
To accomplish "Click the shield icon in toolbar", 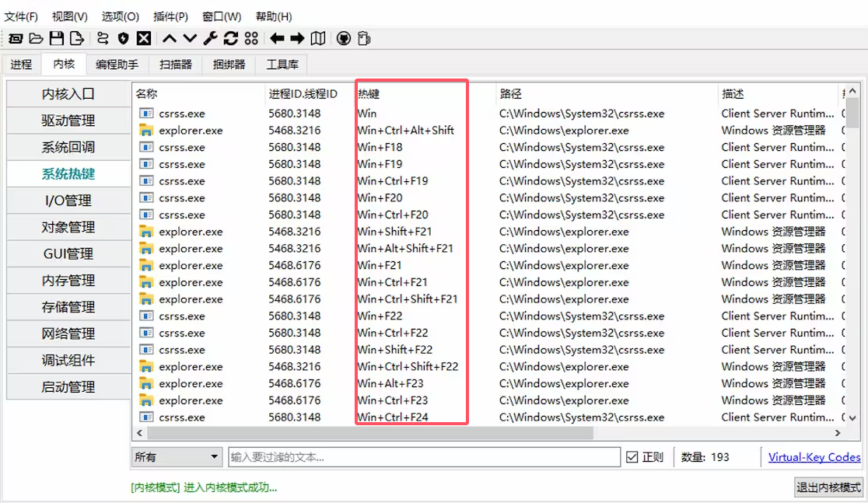I will [123, 38].
